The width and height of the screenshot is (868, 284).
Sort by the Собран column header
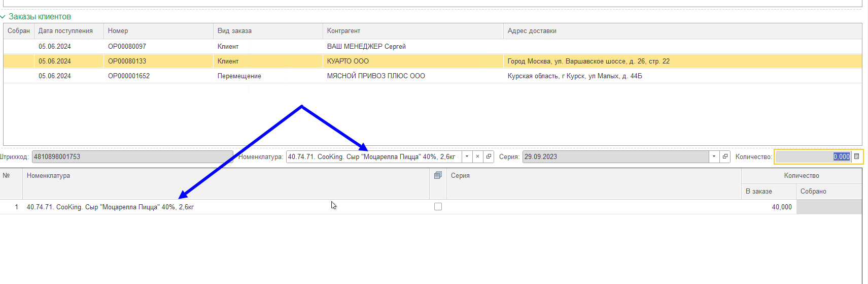pyautogui.click(x=19, y=31)
